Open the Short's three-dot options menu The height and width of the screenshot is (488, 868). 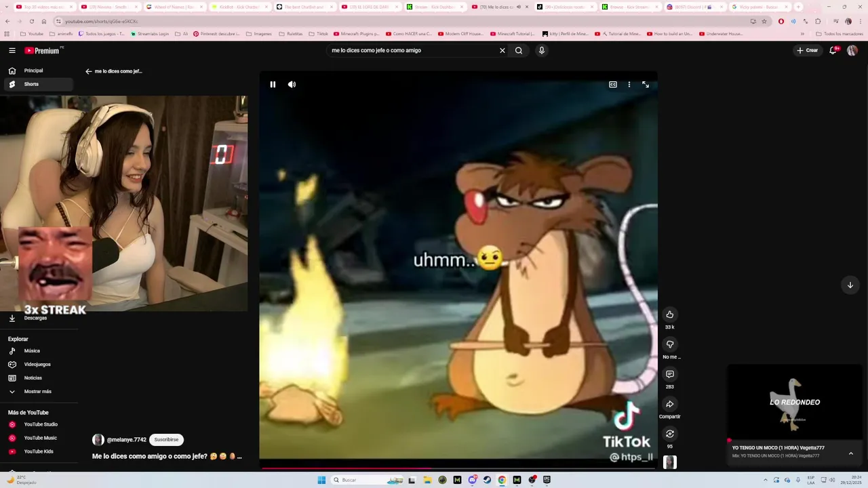tap(629, 85)
